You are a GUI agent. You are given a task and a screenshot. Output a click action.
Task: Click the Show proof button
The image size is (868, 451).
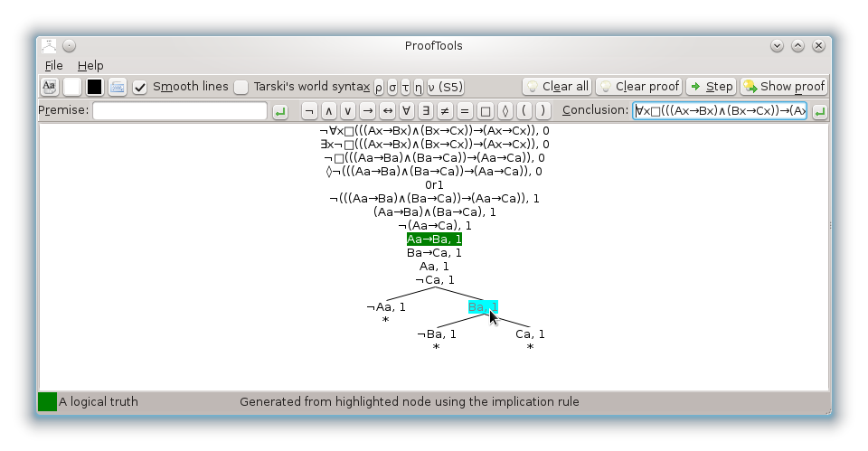pos(785,87)
